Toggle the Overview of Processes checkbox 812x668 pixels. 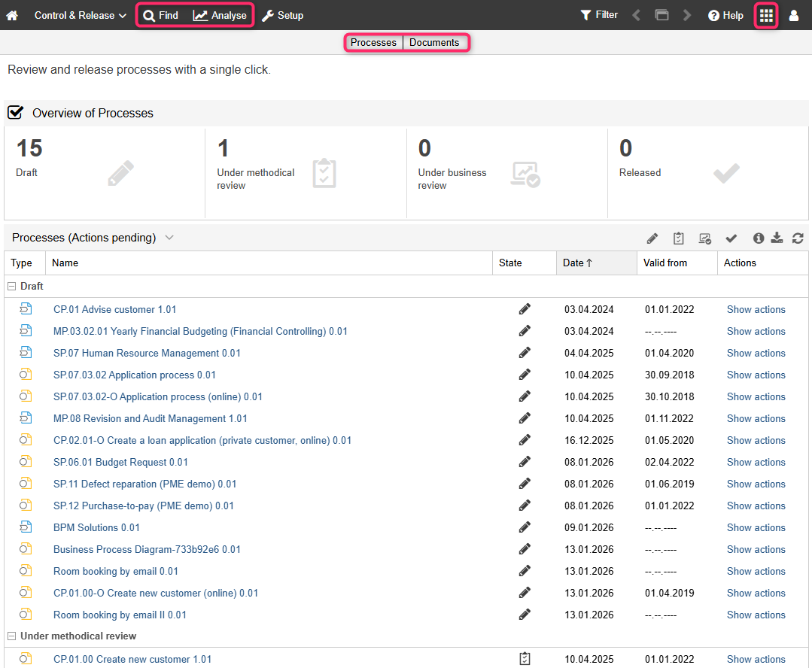coord(15,113)
